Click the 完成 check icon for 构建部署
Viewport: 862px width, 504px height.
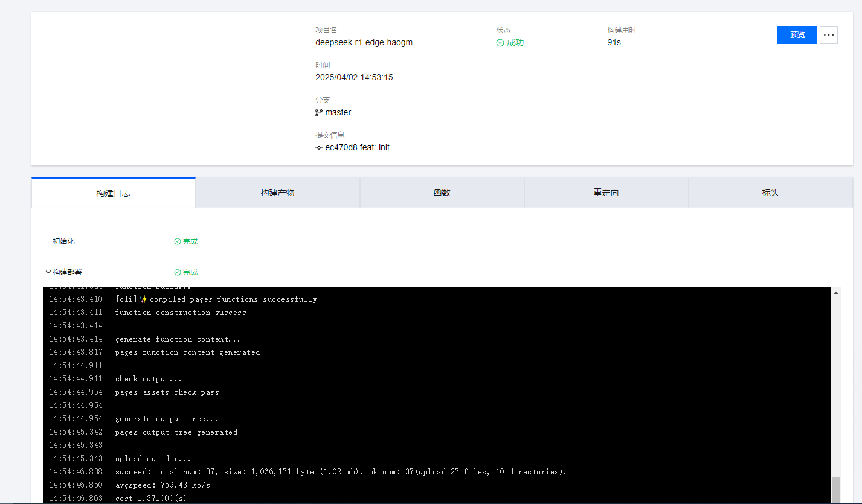tap(178, 272)
